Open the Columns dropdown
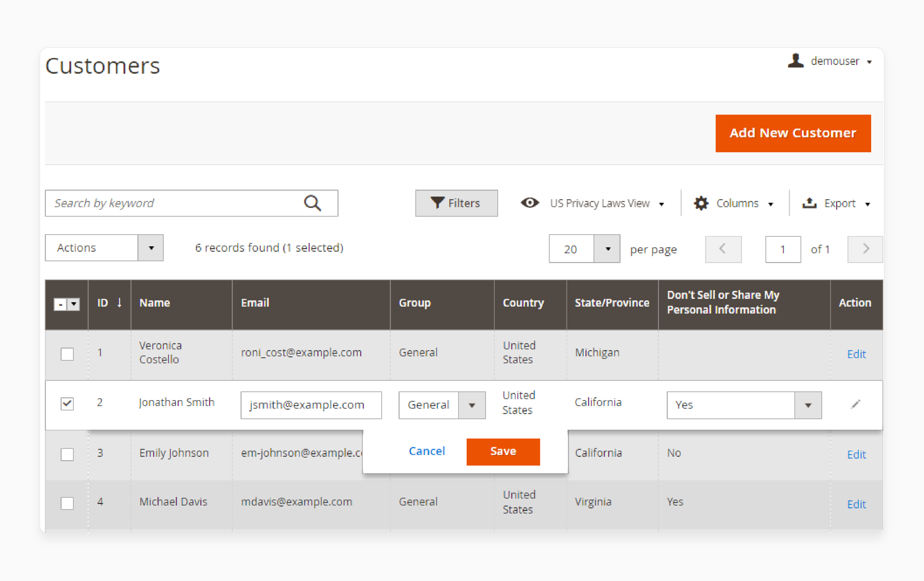The image size is (924, 581). [x=745, y=203]
